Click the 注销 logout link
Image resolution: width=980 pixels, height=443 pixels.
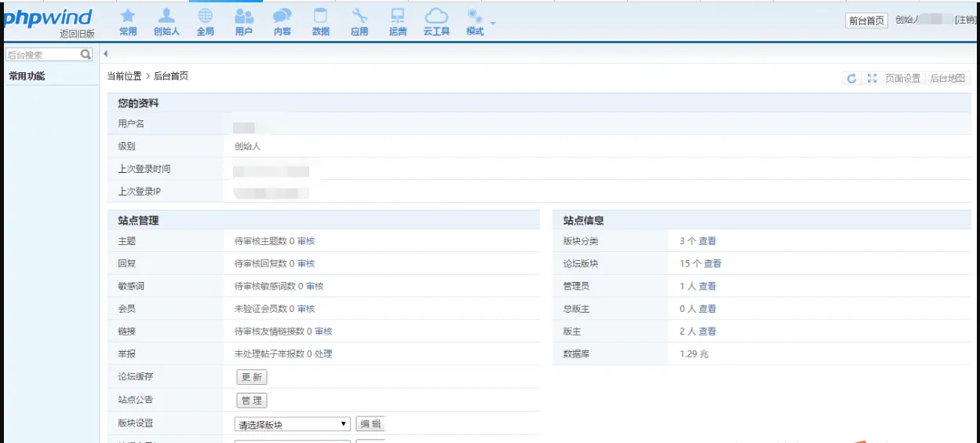967,20
